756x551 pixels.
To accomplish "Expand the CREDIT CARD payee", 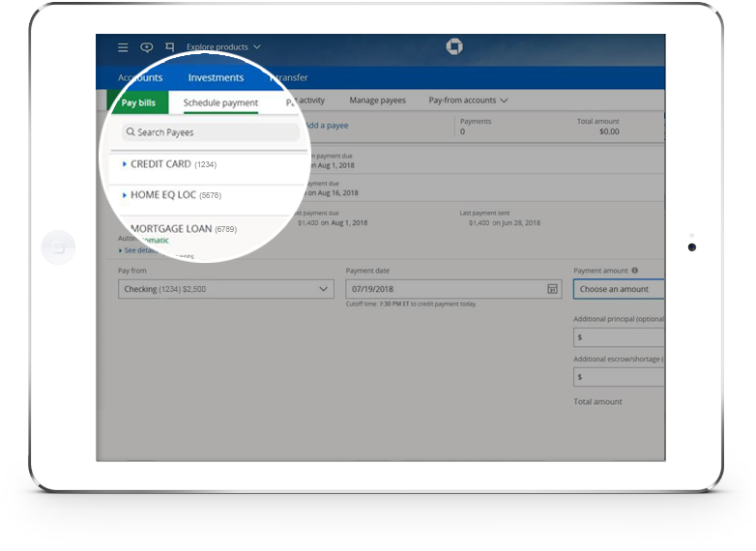I will 125,164.
